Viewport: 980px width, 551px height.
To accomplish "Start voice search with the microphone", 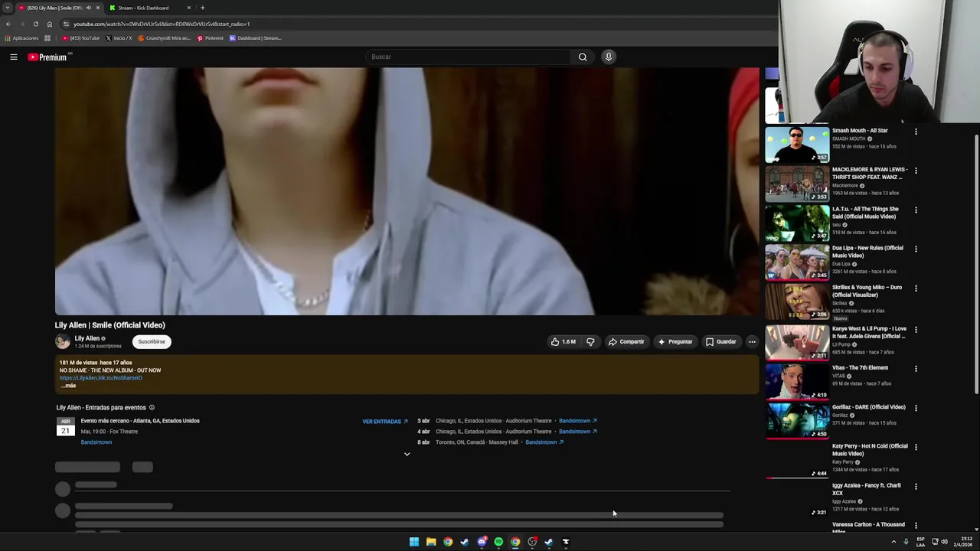I will (609, 57).
